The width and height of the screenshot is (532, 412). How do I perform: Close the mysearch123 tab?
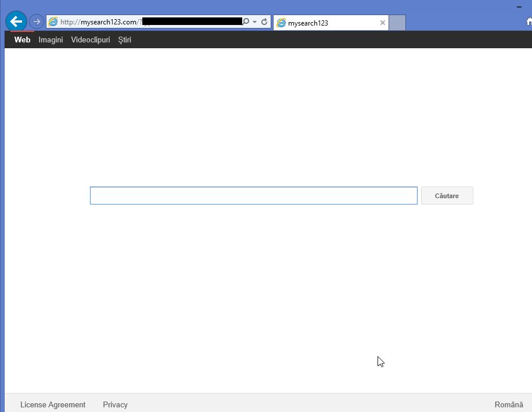[382, 23]
